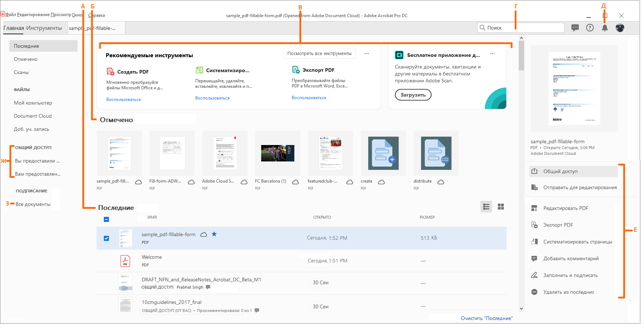The image size is (644, 328).
Task: Click the Adobe Scan app icon
Action: pos(399,55)
